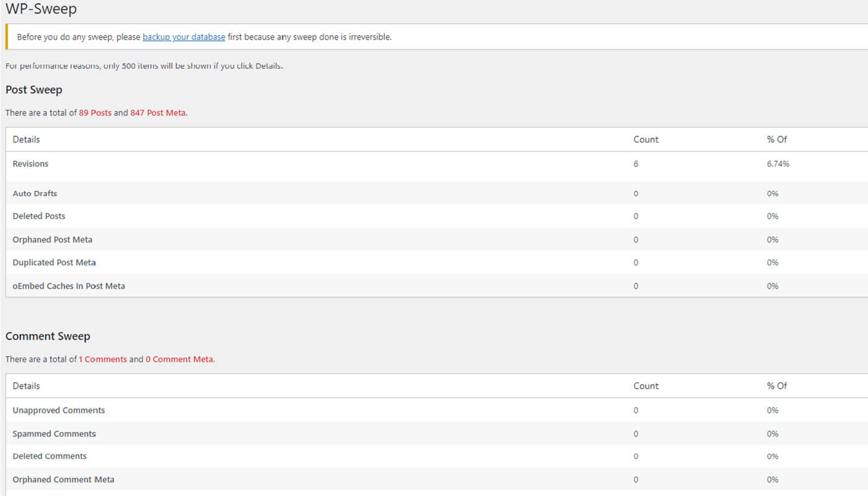The height and width of the screenshot is (496, 868).
Task: Click the Revisions count value 6
Action: 635,164
